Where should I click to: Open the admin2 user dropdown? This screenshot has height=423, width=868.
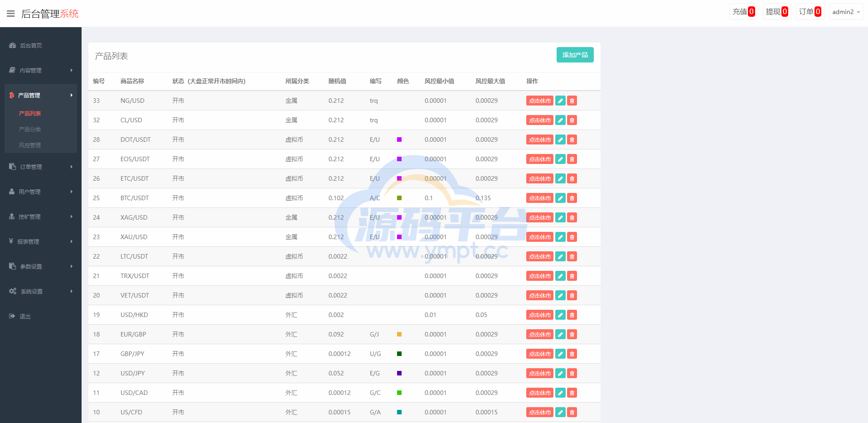(x=846, y=12)
